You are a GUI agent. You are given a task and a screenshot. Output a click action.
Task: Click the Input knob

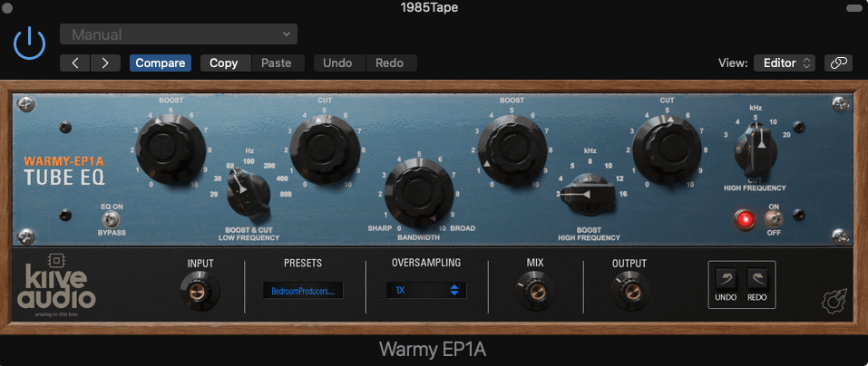[200, 292]
